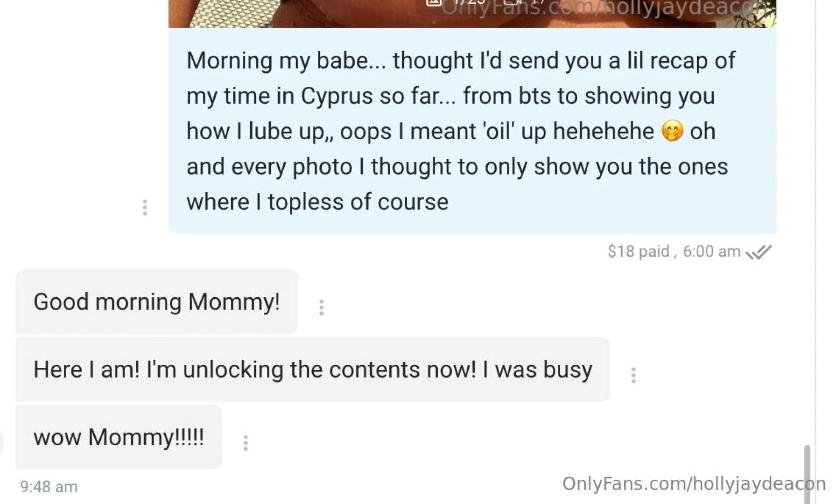
Task: Select the blue 'Morning my babe' message bubble
Action: 471,131
